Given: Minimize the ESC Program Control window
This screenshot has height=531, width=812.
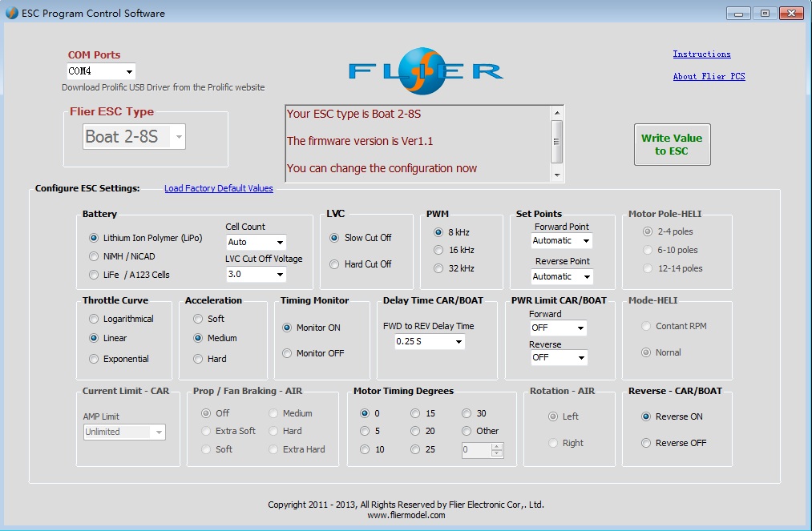Looking at the screenshot, I should 738,14.
